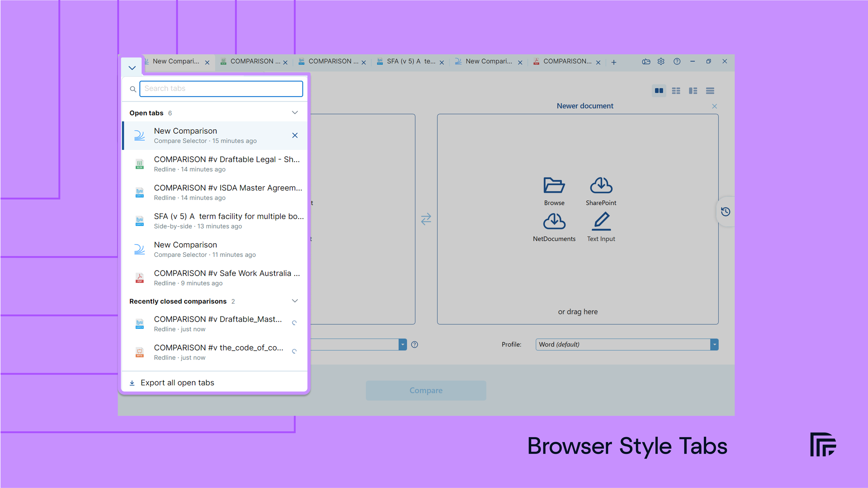Click the Compare button
Screen dimensions: 868x488
[x=426, y=390]
